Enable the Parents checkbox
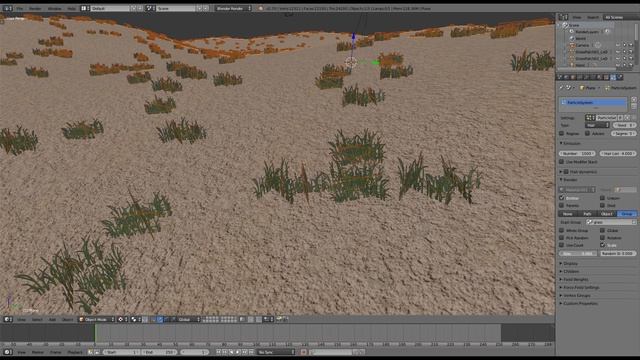640x360 pixels. click(562, 205)
